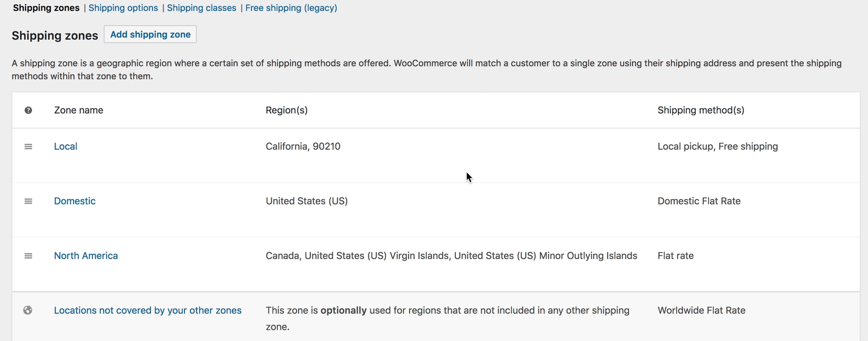Click the Worldwide Flat Rate method text
Image resolution: width=868 pixels, height=341 pixels.
(x=701, y=310)
